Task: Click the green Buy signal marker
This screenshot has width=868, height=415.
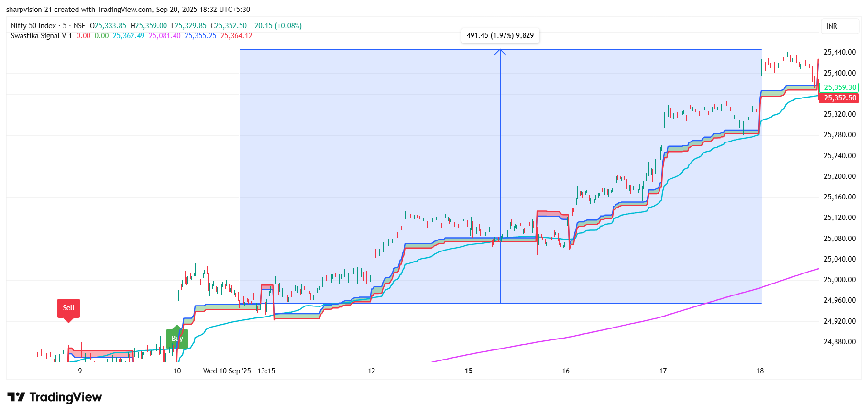Action: 177,339
